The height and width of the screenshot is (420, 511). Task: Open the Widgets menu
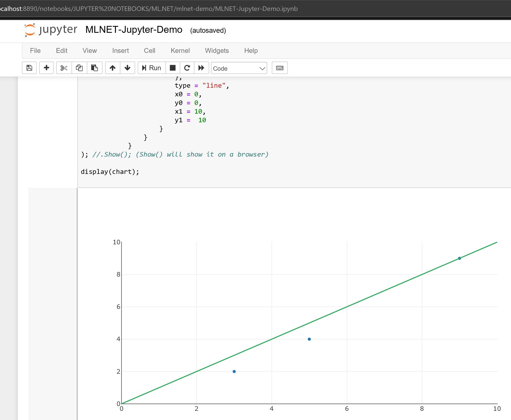tap(217, 51)
